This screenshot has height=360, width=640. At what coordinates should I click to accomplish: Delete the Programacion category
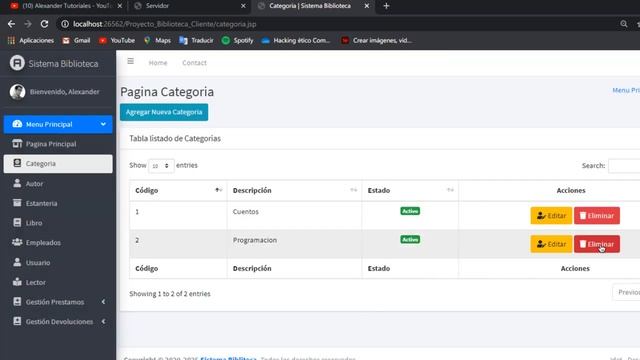click(x=597, y=244)
